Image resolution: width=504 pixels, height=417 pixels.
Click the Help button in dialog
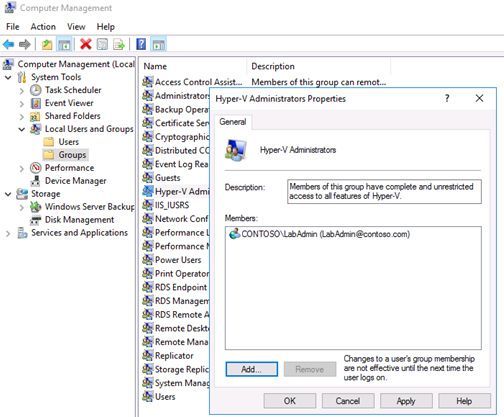coord(464,401)
